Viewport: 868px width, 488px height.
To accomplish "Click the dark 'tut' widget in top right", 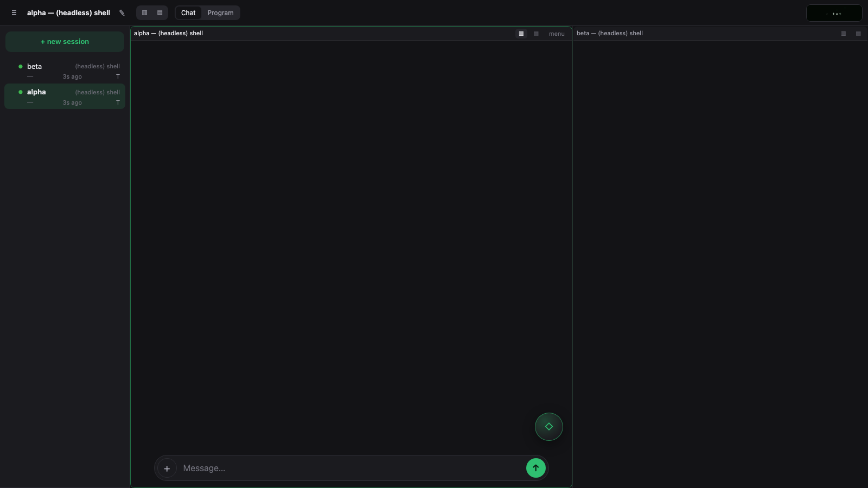I will (834, 13).
